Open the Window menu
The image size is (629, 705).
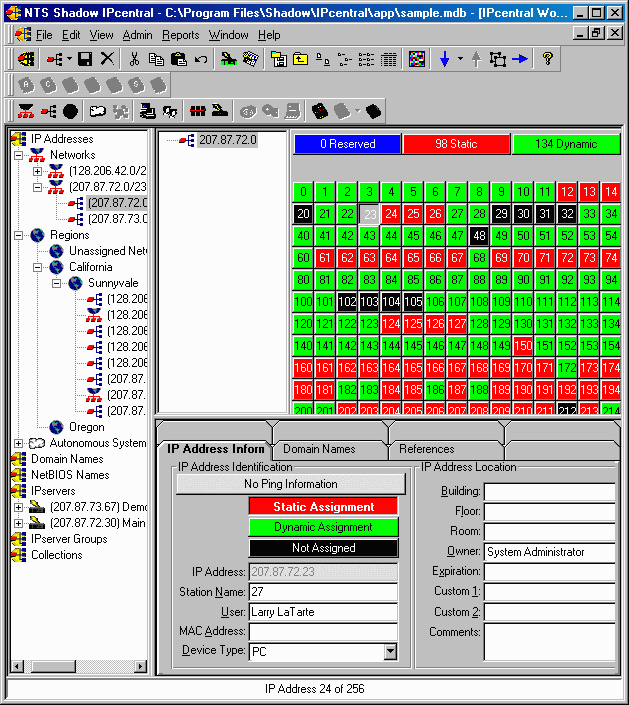tap(228, 35)
